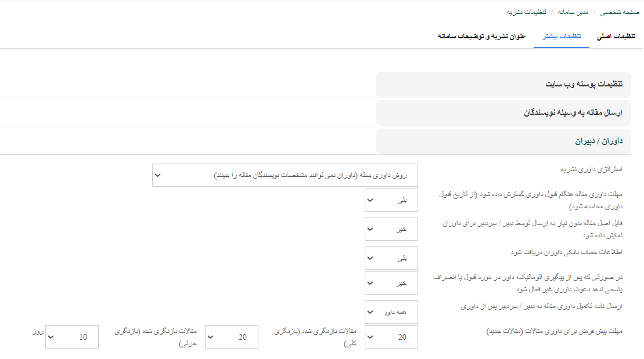
Task: Click the ارسال نامه تکمیل داوری label
Action: tap(541, 306)
